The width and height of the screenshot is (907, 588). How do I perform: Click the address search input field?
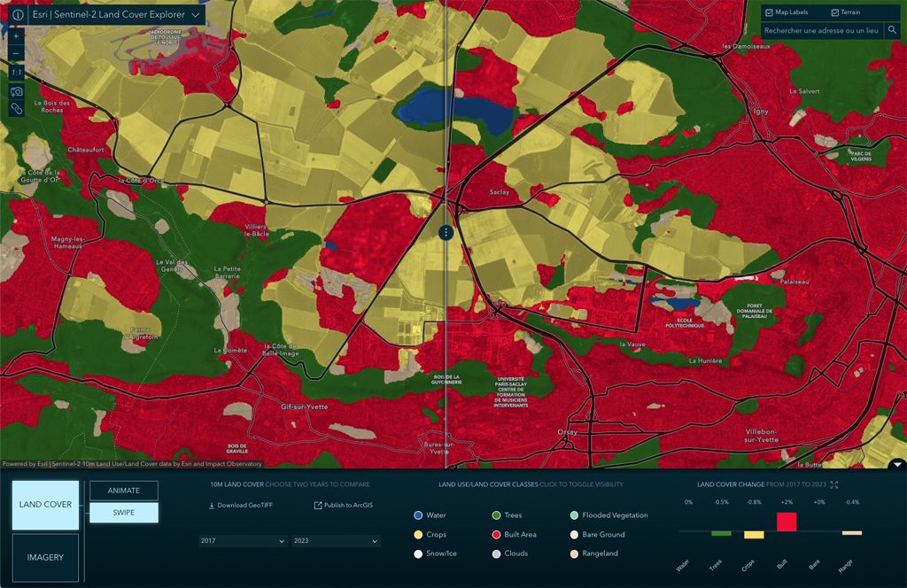click(x=821, y=31)
